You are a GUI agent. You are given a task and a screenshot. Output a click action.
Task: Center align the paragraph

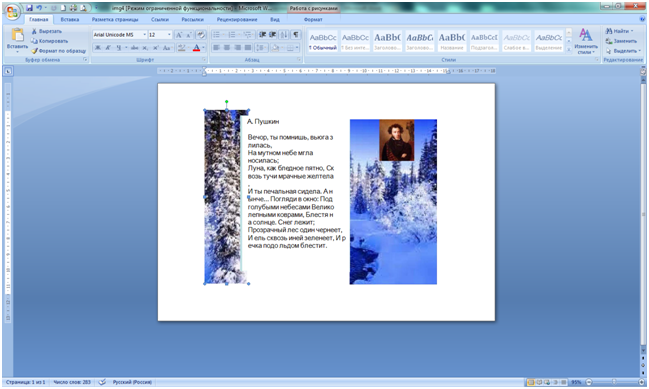[x=227, y=48]
